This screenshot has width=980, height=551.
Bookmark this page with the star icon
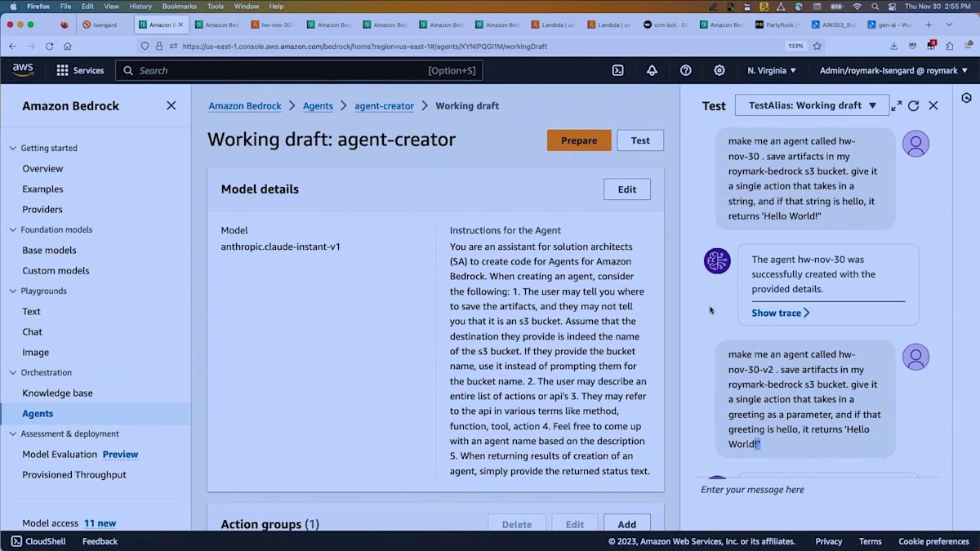[x=817, y=47]
